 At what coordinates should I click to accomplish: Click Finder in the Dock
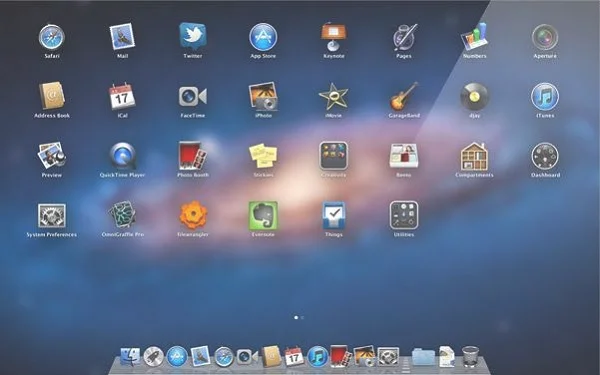coord(130,357)
